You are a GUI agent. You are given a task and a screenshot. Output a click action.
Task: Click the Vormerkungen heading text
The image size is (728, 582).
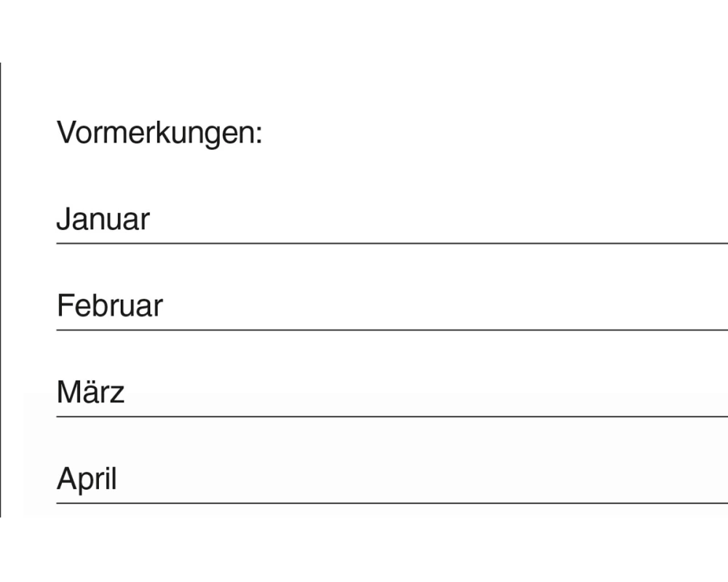click(x=159, y=133)
